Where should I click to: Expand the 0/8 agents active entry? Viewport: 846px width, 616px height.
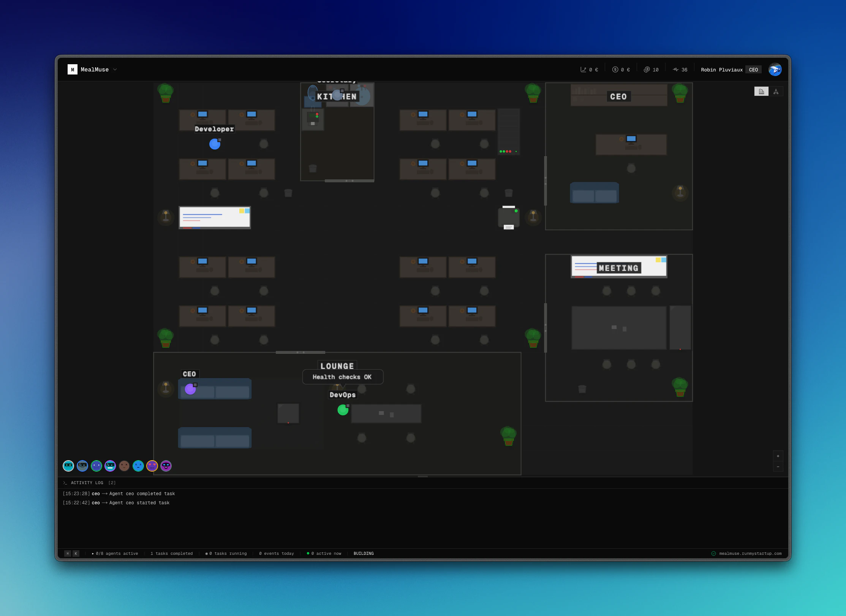[115, 554]
